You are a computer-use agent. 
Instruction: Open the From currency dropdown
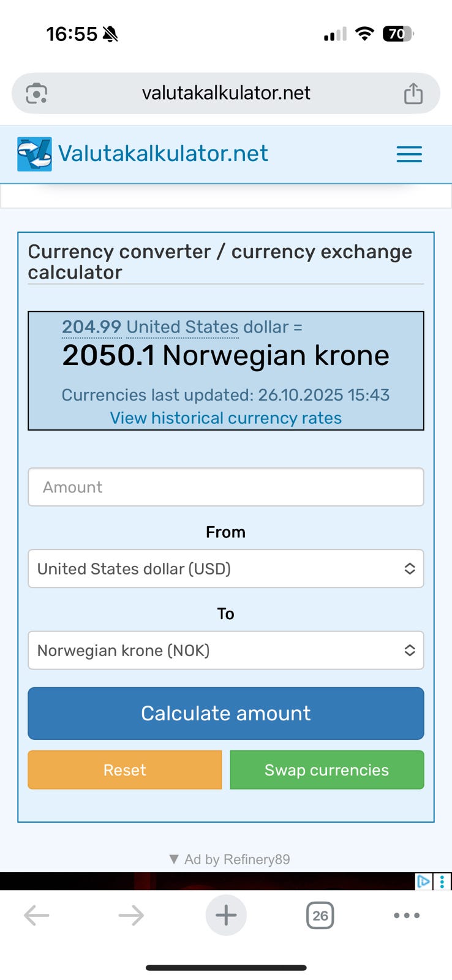tap(226, 568)
